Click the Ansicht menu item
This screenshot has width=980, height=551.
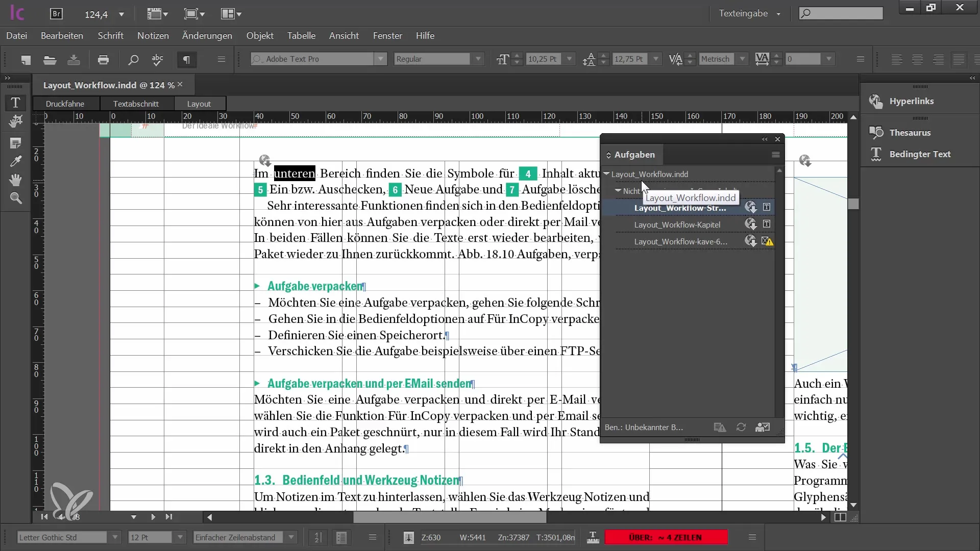point(344,36)
